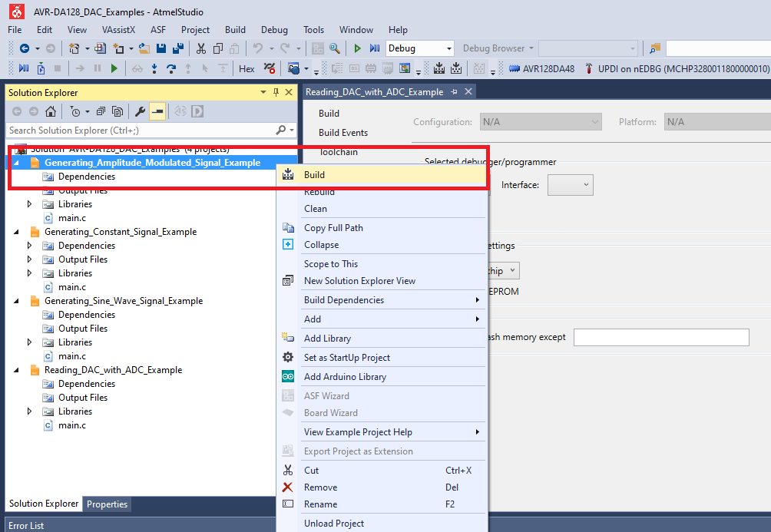Select the Build Events properties tab

pyautogui.click(x=342, y=133)
